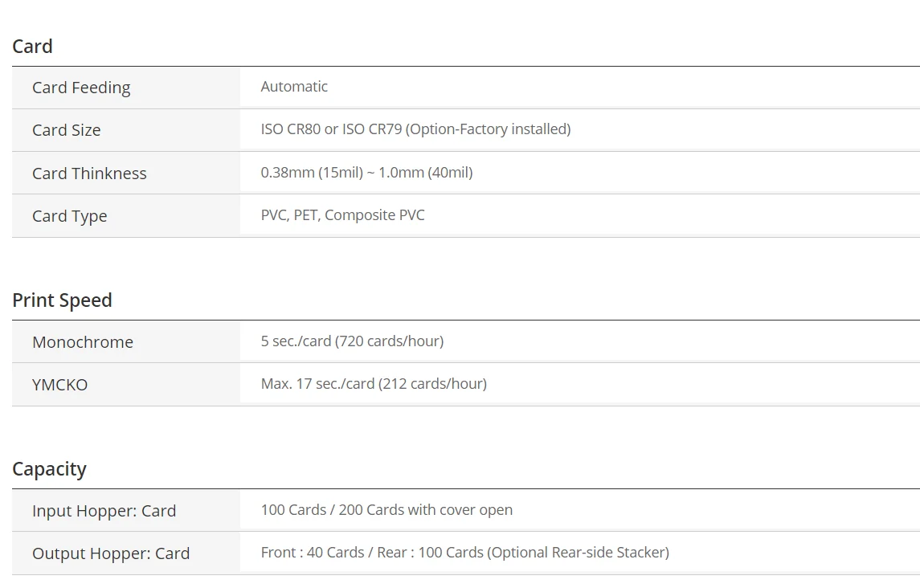Select the Card Type row label
Viewport: 920px width, 588px height.
pyautogui.click(x=69, y=216)
